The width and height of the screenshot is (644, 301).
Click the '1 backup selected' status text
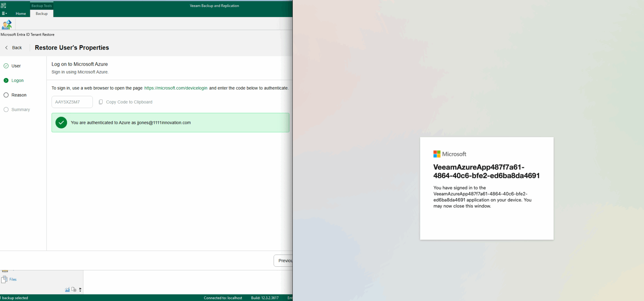[x=14, y=298]
